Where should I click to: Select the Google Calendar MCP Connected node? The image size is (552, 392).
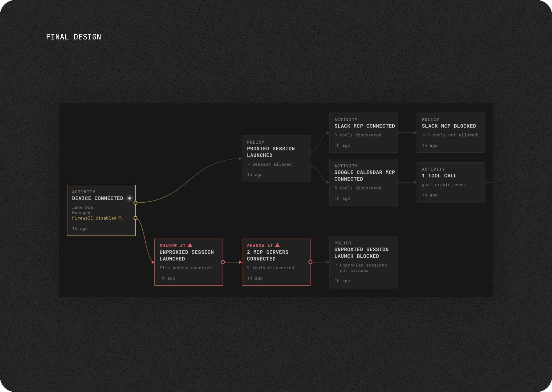point(363,182)
